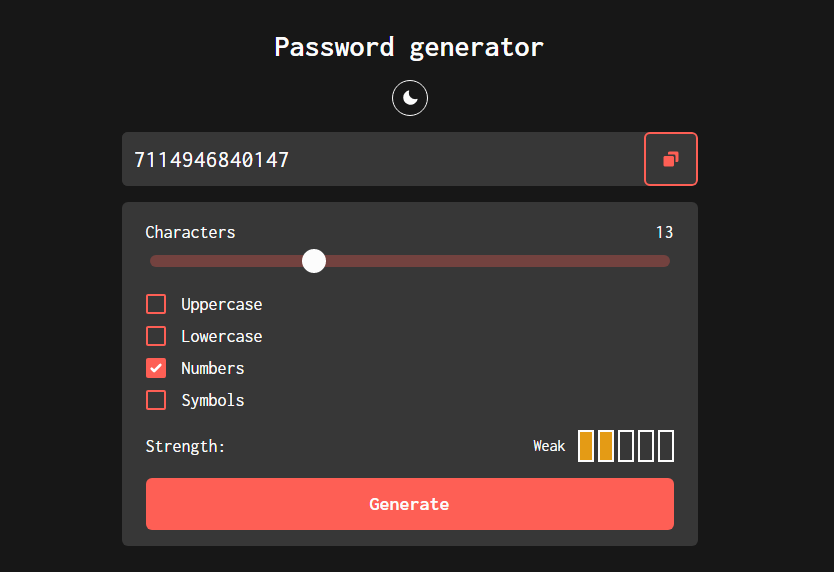Enable the Lowercase checkbox
This screenshot has height=572, width=834.
click(156, 336)
